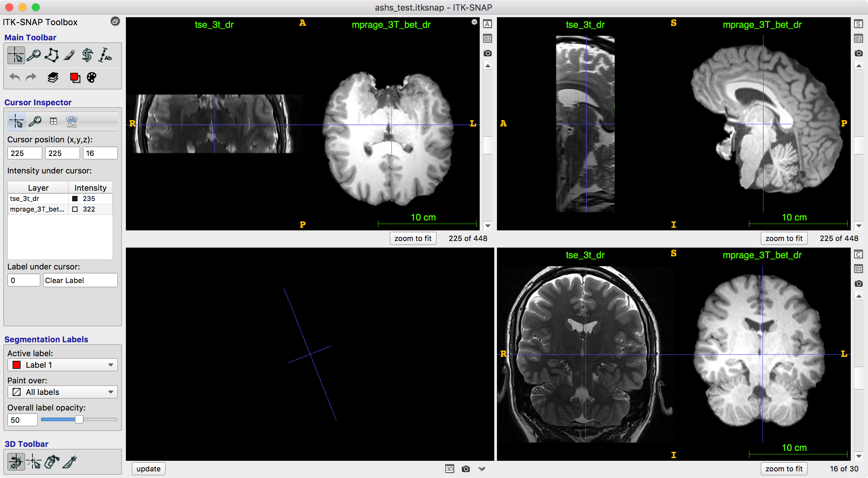Click the coronal slice counter '16 of 30'

(844, 469)
